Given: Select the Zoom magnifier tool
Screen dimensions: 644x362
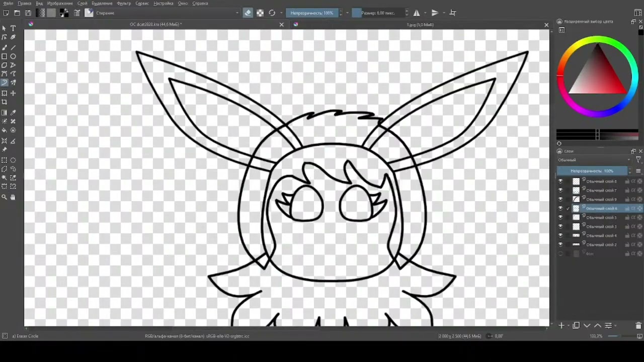Looking at the screenshot, I should click(5, 197).
